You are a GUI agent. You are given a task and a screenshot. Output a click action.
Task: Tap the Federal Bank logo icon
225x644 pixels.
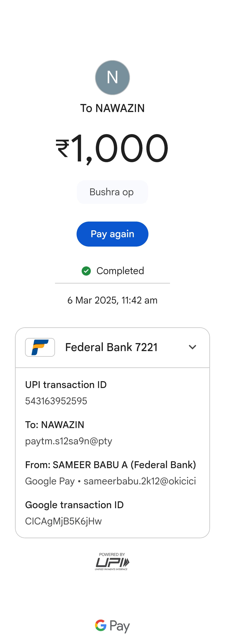tap(40, 347)
